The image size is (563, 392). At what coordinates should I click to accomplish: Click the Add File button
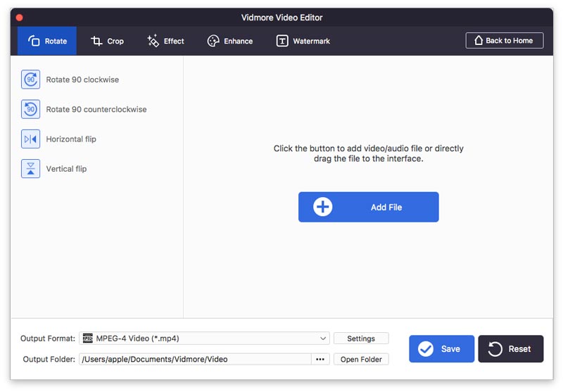[x=368, y=207]
